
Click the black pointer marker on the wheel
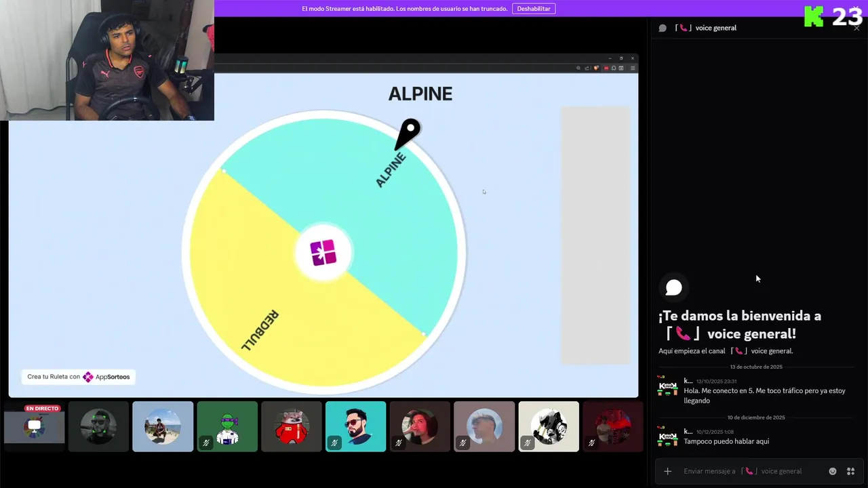tap(408, 134)
